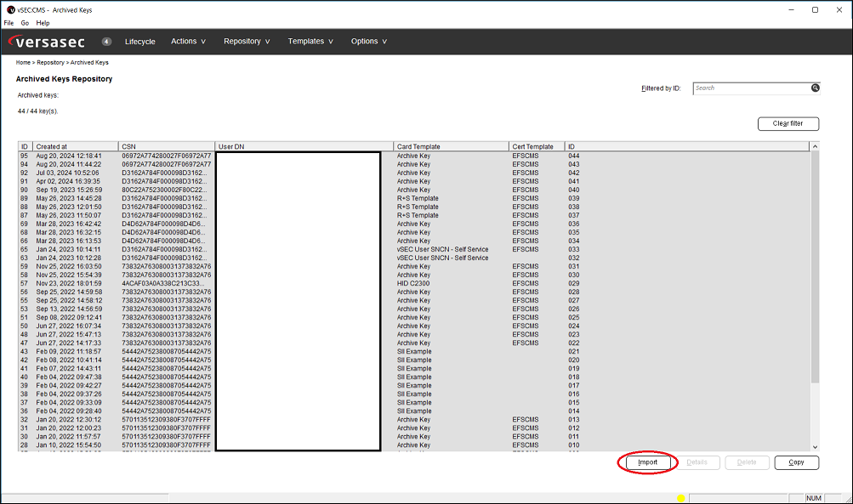853x504 pixels.
Task: Select row Feb 04, 2022 09:28:40
Action: point(414,411)
